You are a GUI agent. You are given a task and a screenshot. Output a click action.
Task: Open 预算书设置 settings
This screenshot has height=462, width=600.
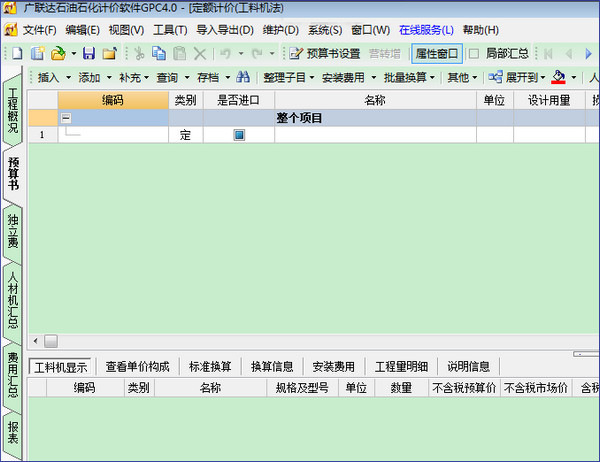click(324, 54)
